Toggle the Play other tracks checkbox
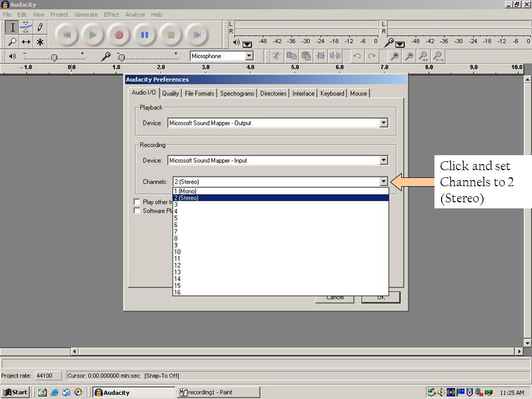The width and height of the screenshot is (532, 399). [137, 202]
